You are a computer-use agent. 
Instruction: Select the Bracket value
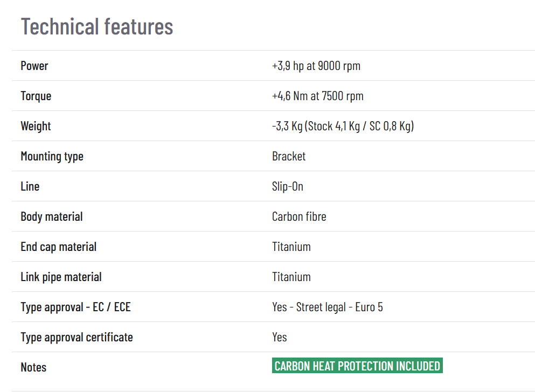click(x=289, y=156)
